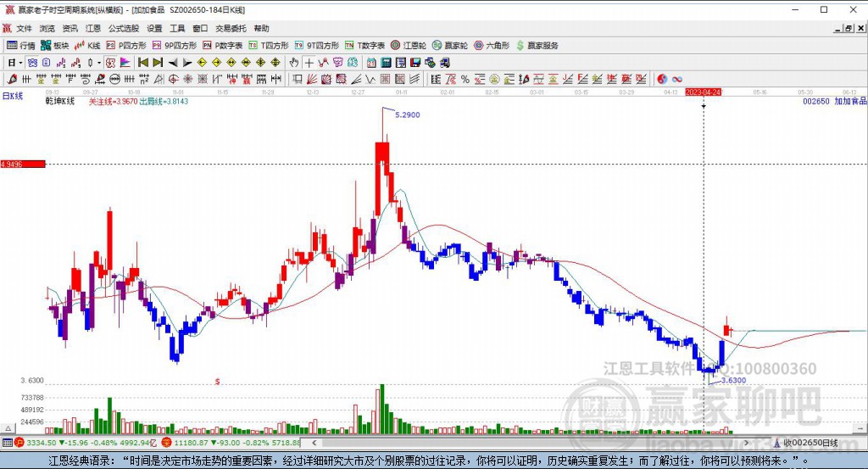This screenshot has width=868, height=469.
Task: Click the infinity symbol icon
Action: click(x=677, y=79)
